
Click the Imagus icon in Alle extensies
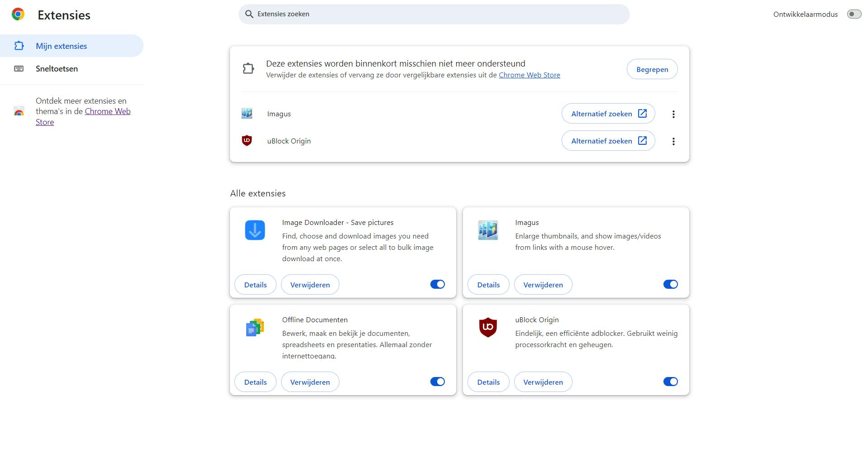click(x=488, y=230)
